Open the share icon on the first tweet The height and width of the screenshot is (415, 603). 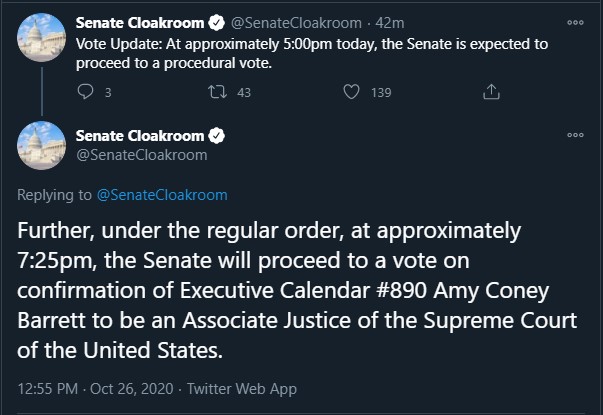(x=491, y=92)
